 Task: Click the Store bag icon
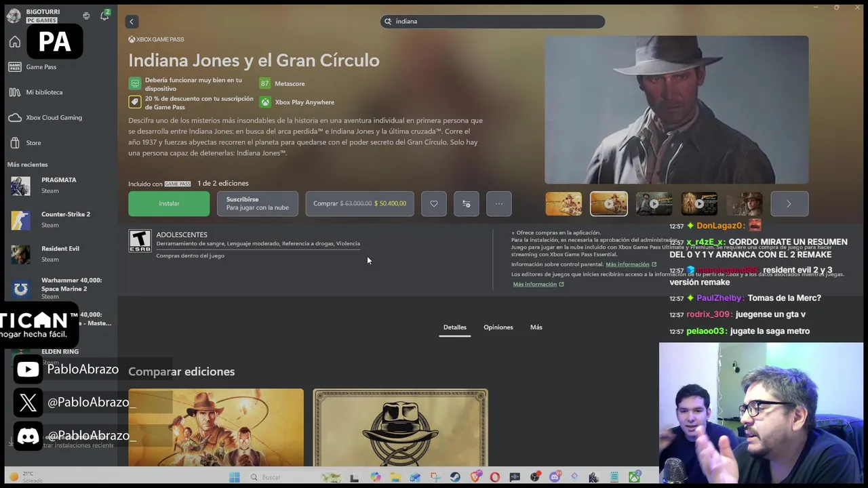coord(15,143)
